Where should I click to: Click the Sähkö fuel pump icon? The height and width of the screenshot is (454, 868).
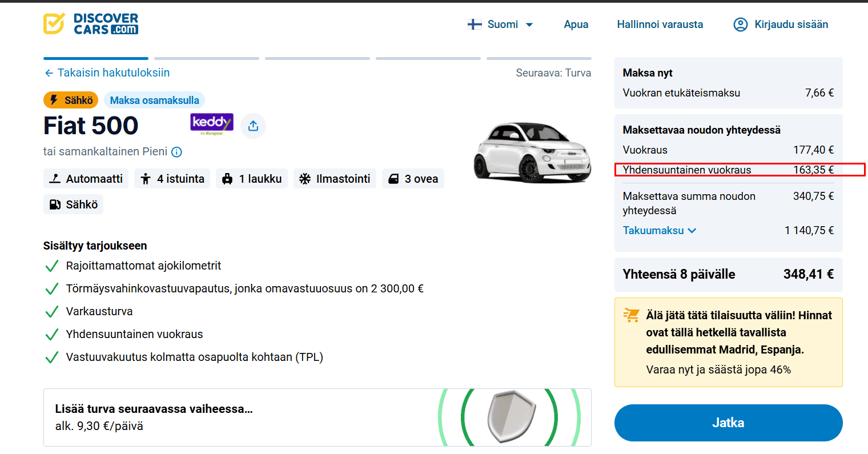[x=55, y=204]
